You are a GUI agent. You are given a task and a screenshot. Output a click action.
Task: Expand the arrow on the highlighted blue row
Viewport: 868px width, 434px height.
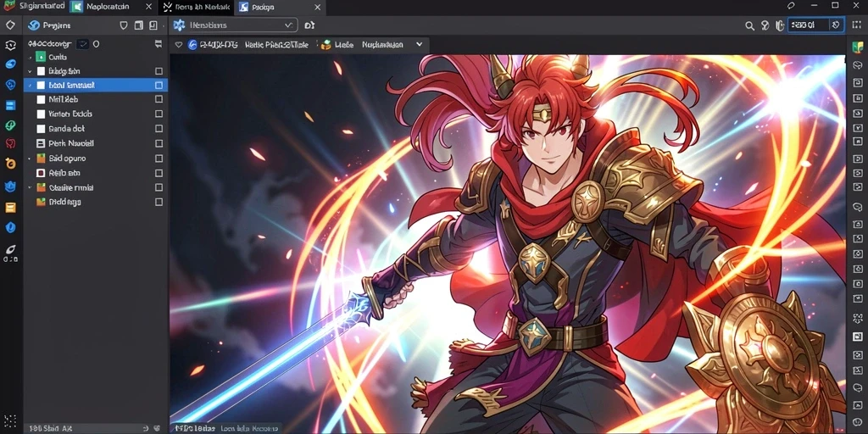[30, 86]
